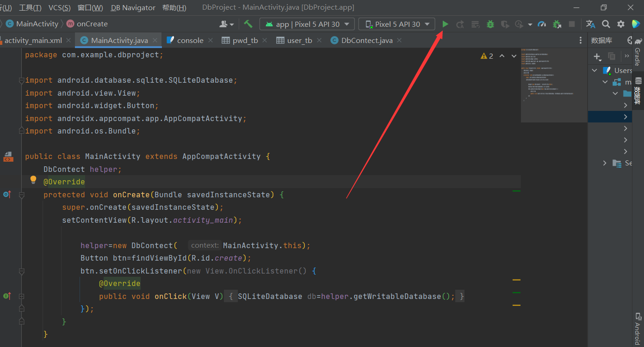Image resolution: width=644 pixels, height=347 pixels.
Task: Click the colorful icon right of the gear
Action: 636,24
